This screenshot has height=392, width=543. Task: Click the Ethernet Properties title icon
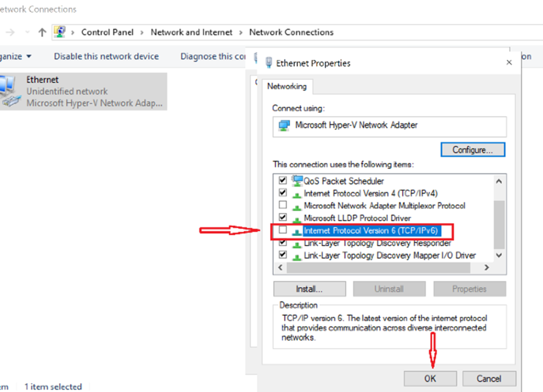[x=269, y=63]
